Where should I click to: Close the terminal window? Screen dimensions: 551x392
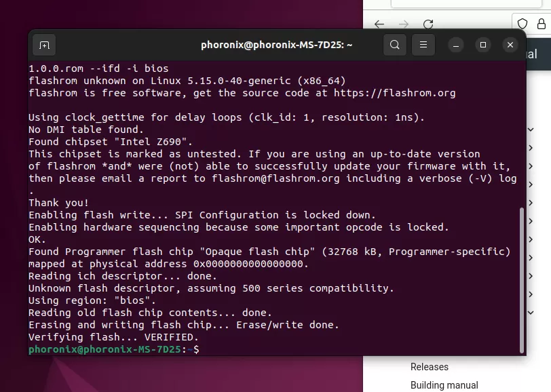pos(510,45)
